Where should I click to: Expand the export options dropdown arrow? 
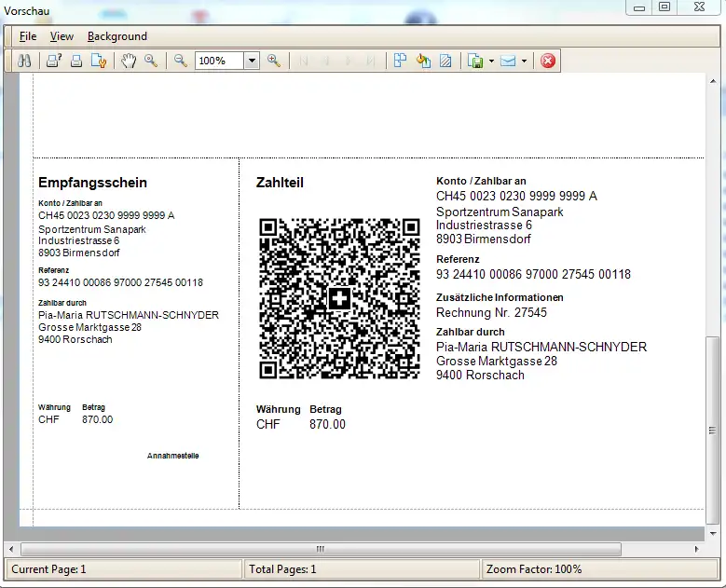(x=491, y=61)
